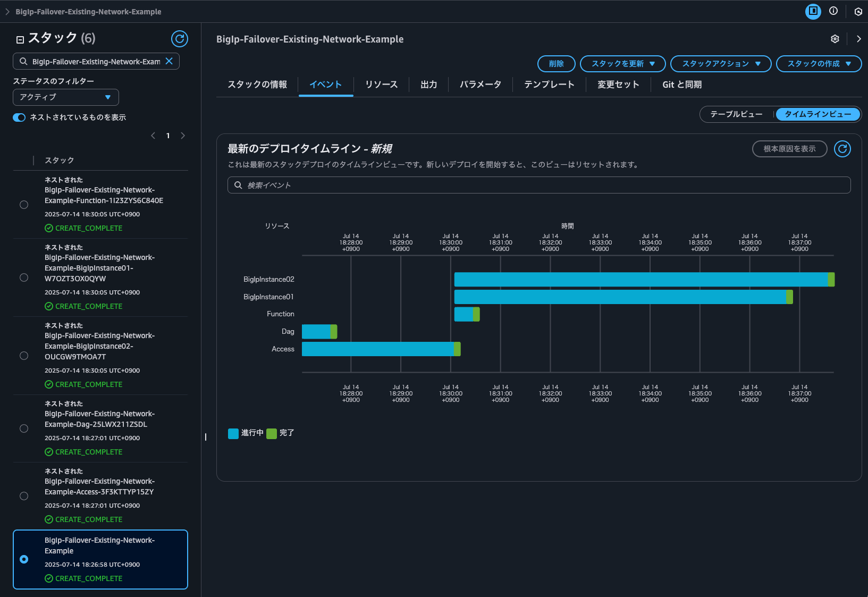This screenshot has width=868, height=597.
Task: Click the stack column header
Action: coord(60,161)
